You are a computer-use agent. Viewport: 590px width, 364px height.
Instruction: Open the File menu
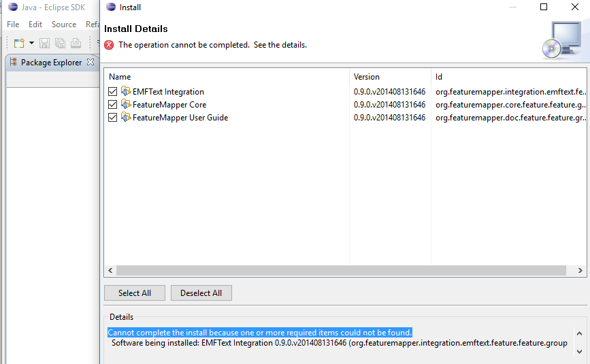13,24
